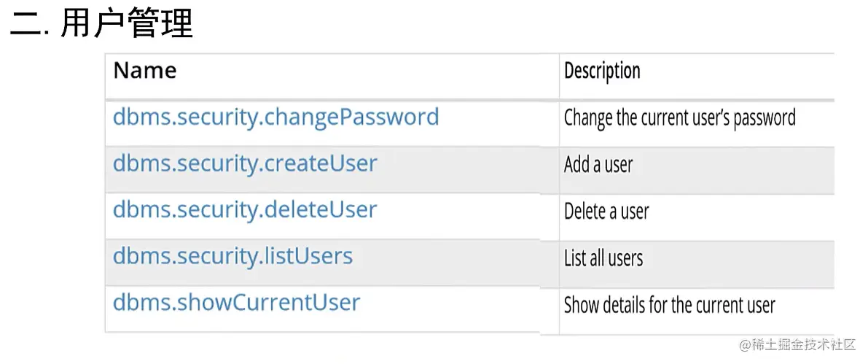Viewport: 868px width, 364px height.
Task: Click the dbms.security.deleteUser link
Action: pyautogui.click(x=245, y=210)
